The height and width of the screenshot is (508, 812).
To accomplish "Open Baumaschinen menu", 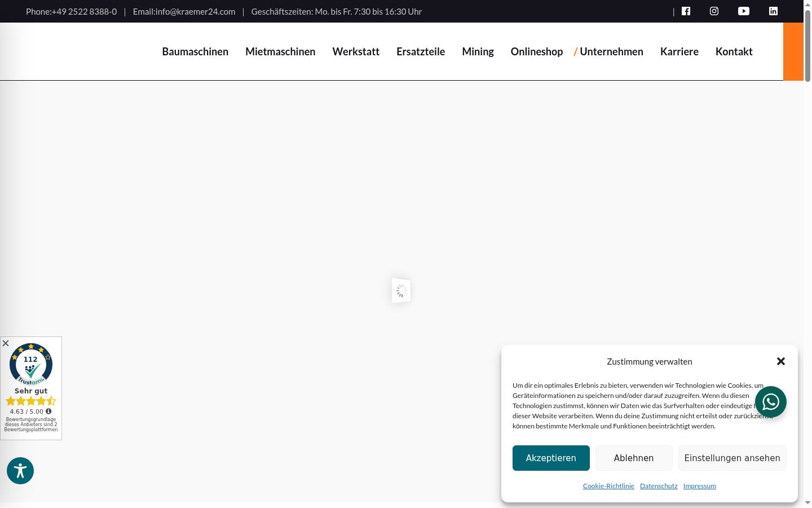I will 195,51.
